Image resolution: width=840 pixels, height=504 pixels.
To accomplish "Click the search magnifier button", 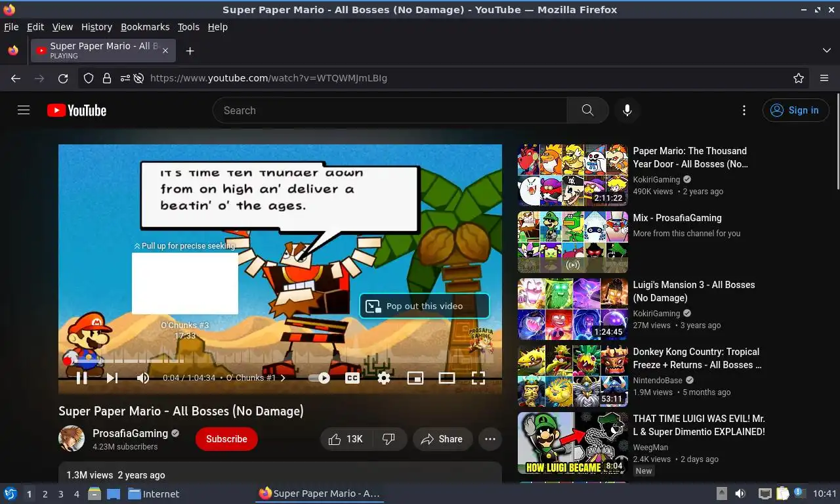I will [588, 110].
